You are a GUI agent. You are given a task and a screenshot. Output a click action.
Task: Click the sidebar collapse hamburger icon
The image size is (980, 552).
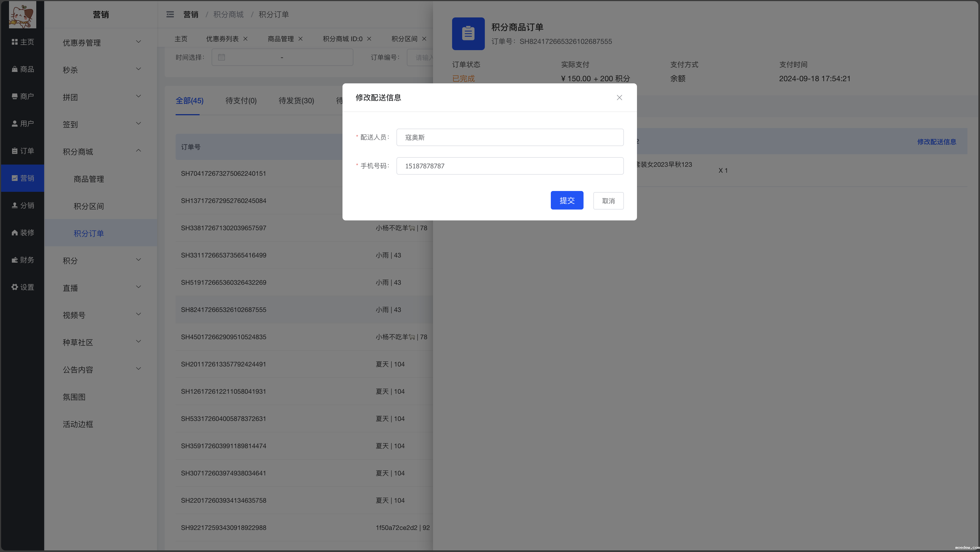[170, 14]
